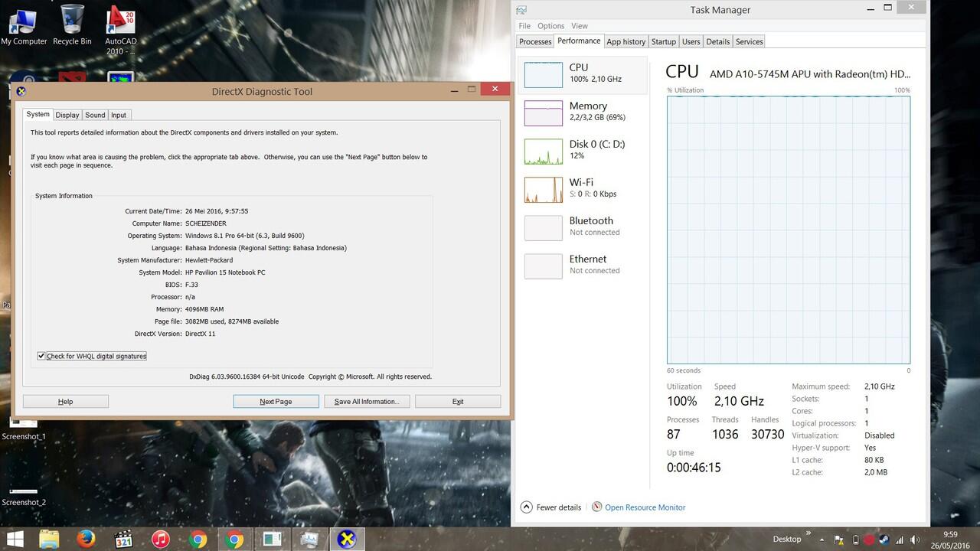Open the volume speaker tray icon
Viewport: 980px width, 551px height.
click(x=915, y=540)
